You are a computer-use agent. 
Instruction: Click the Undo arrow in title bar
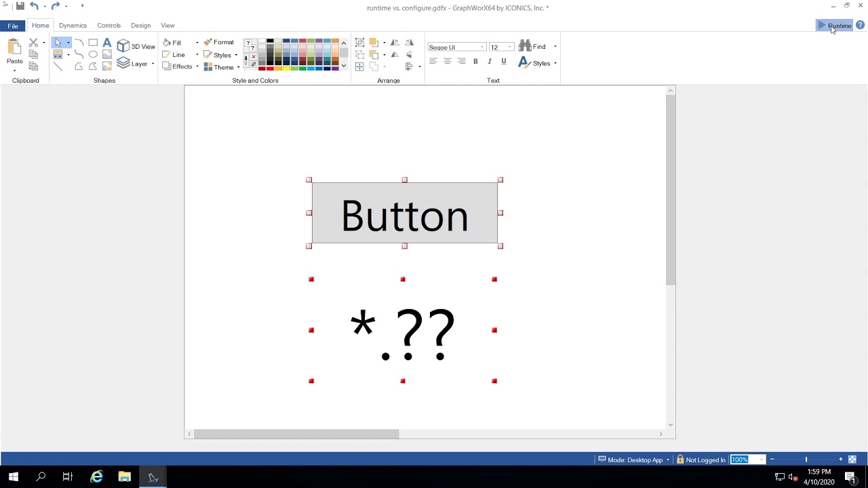tap(34, 6)
